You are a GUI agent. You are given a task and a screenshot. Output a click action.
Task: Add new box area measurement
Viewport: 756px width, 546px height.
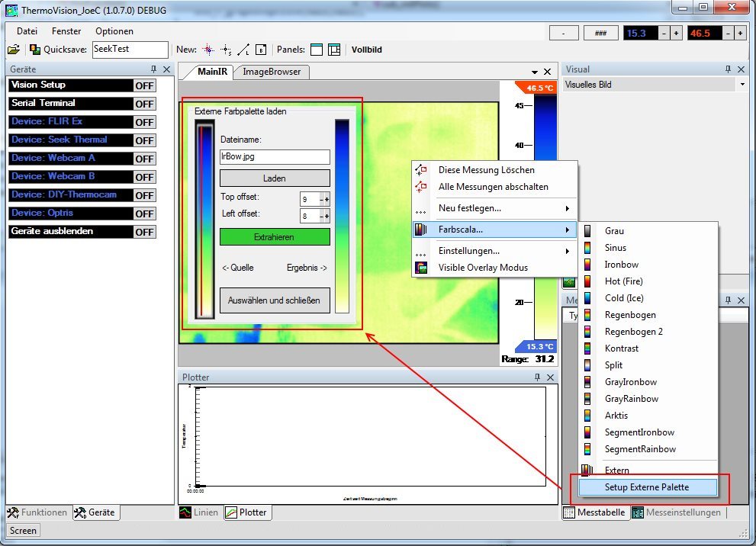261,50
